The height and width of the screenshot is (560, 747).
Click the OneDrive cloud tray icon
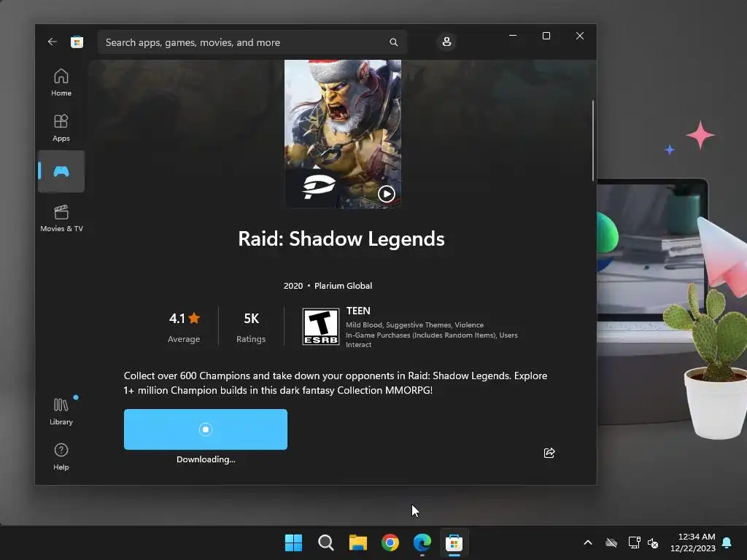pos(611,542)
